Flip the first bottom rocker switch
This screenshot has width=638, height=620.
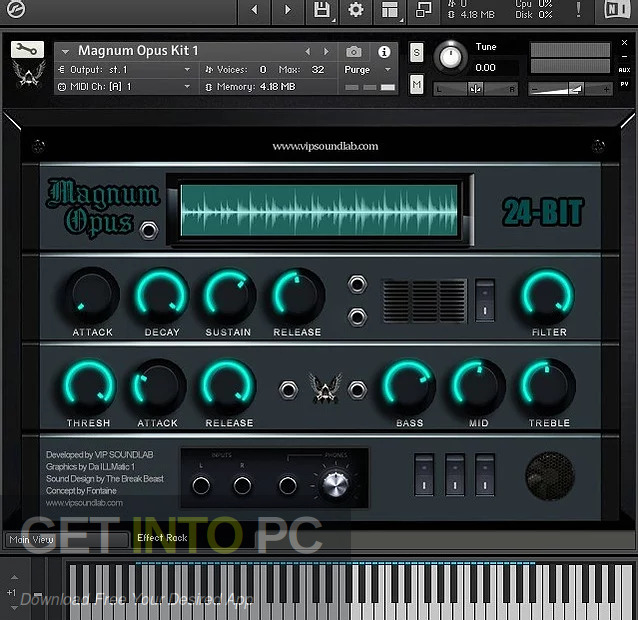424,475
